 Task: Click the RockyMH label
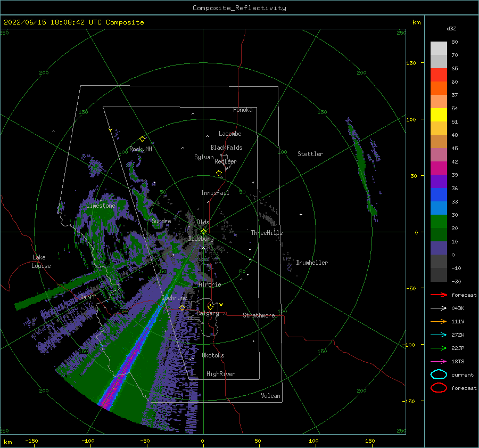click(x=141, y=149)
